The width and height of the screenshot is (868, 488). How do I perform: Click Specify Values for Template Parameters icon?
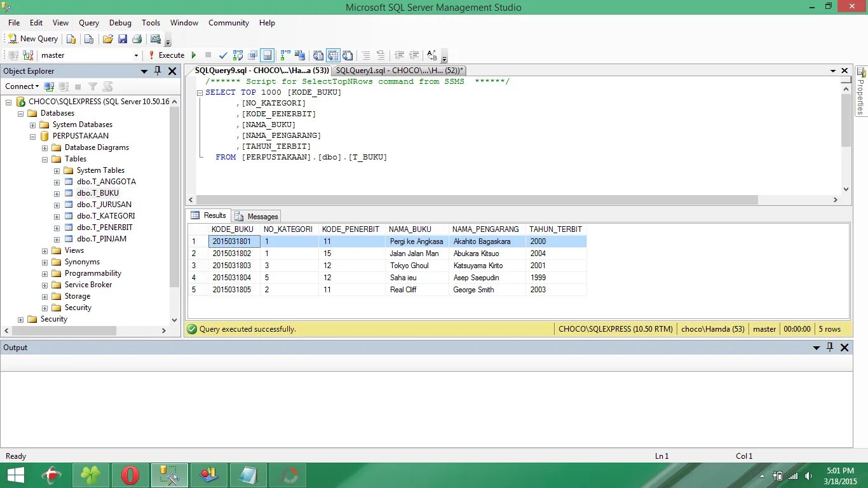(x=432, y=55)
